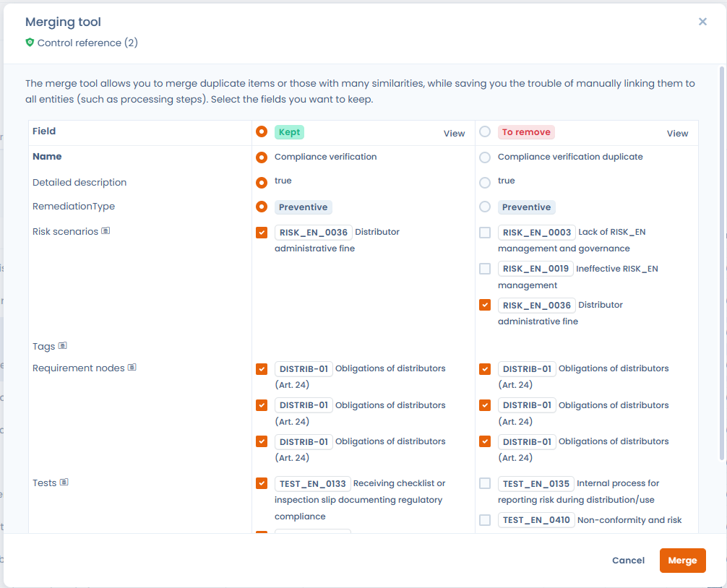This screenshot has width=727, height=588.
Task: Click the list icon next to Tags
Action: pos(63,346)
